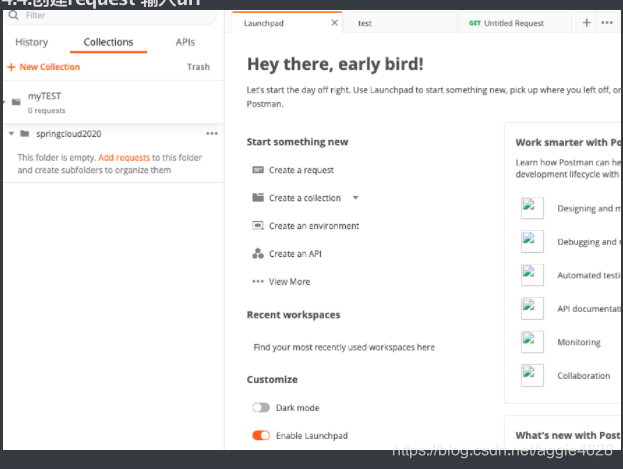Click the Create a request icon
The image size is (623, 469).
point(258,170)
